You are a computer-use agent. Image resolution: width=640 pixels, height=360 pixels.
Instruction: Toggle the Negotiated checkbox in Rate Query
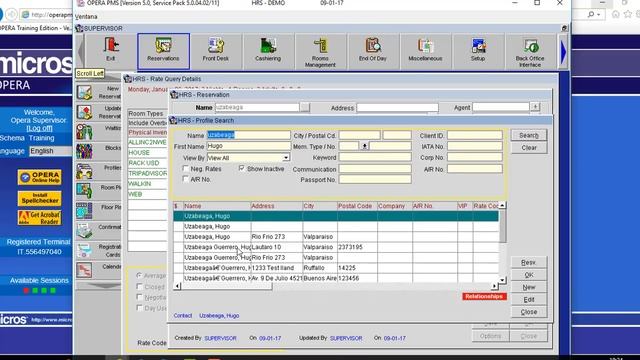(x=139, y=297)
